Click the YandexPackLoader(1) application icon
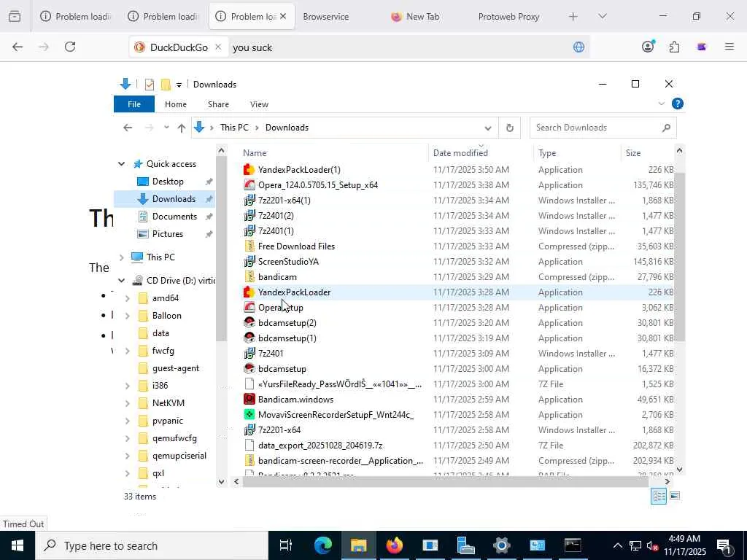This screenshot has width=747, height=560. point(249,169)
